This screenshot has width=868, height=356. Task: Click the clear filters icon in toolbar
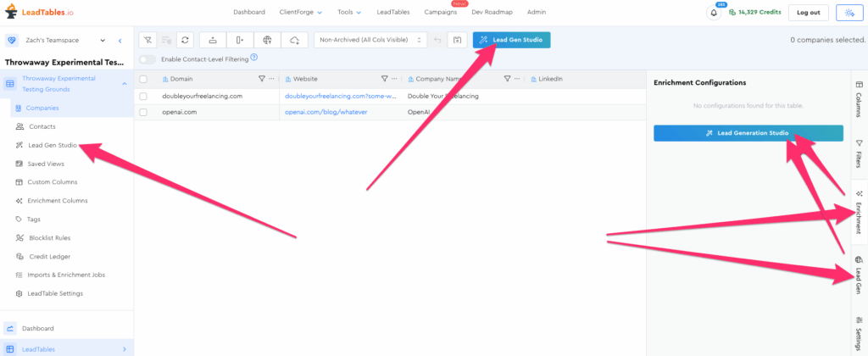coord(147,40)
